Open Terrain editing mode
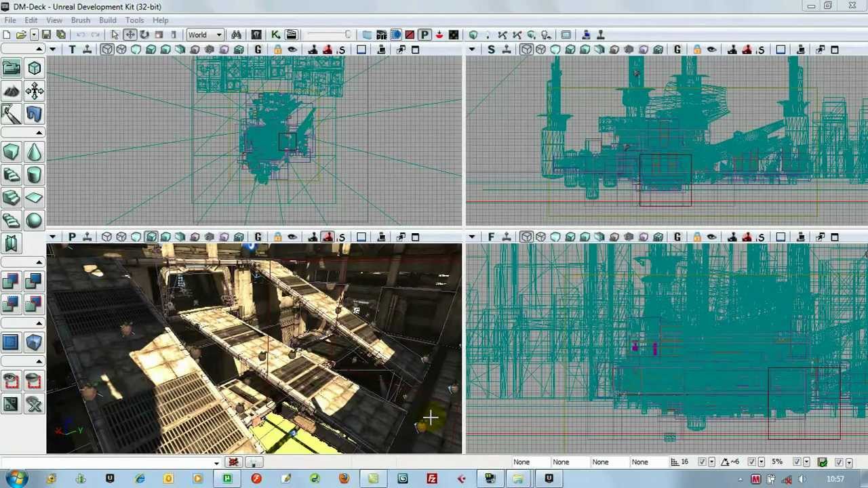Viewport: 868px width, 488px height. coord(12,91)
